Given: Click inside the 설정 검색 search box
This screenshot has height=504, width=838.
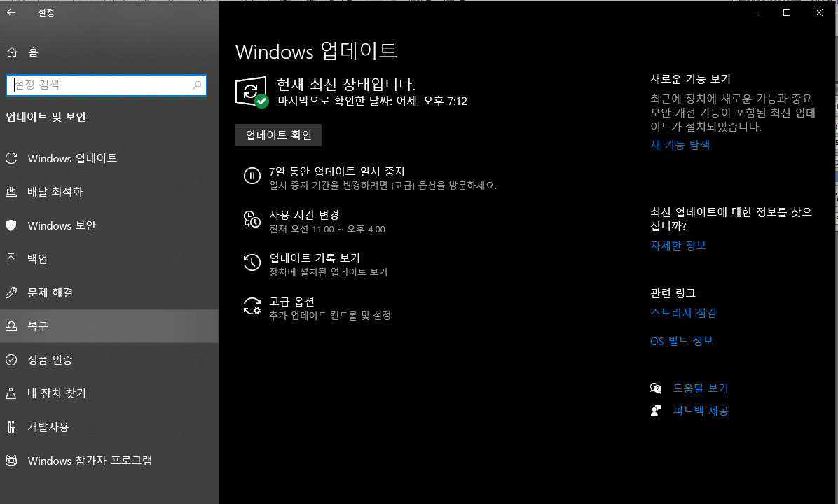Looking at the screenshot, I should (x=105, y=85).
